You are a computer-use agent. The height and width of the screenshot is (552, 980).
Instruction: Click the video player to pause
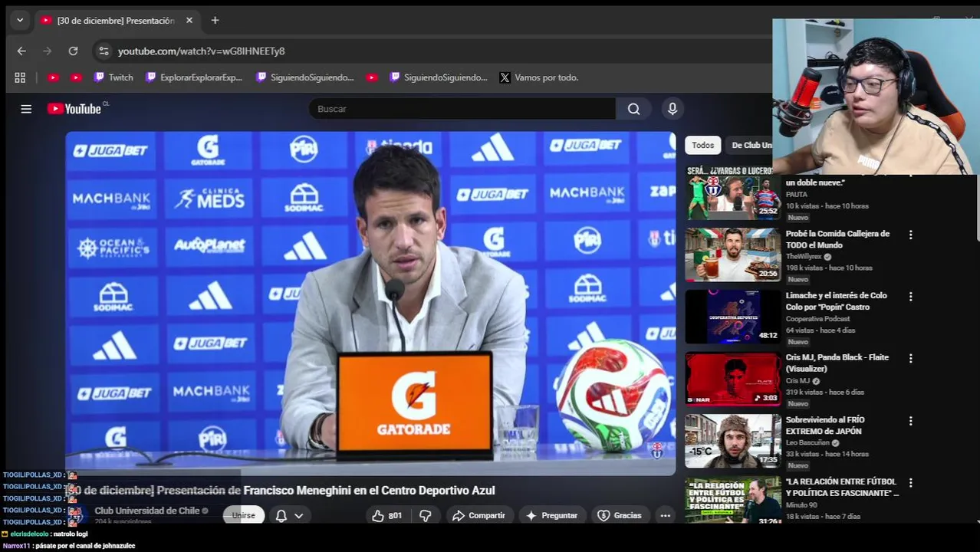coord(370,303)
